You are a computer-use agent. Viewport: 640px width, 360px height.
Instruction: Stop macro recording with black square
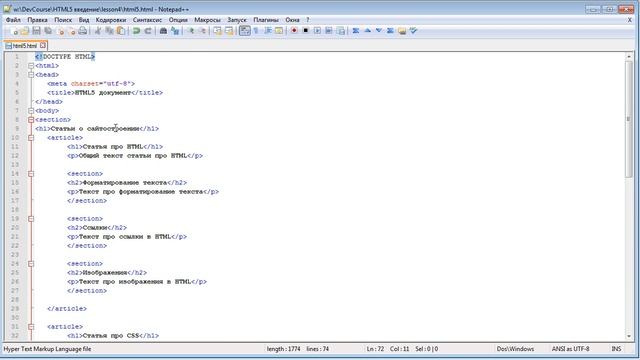click(305, 31)
